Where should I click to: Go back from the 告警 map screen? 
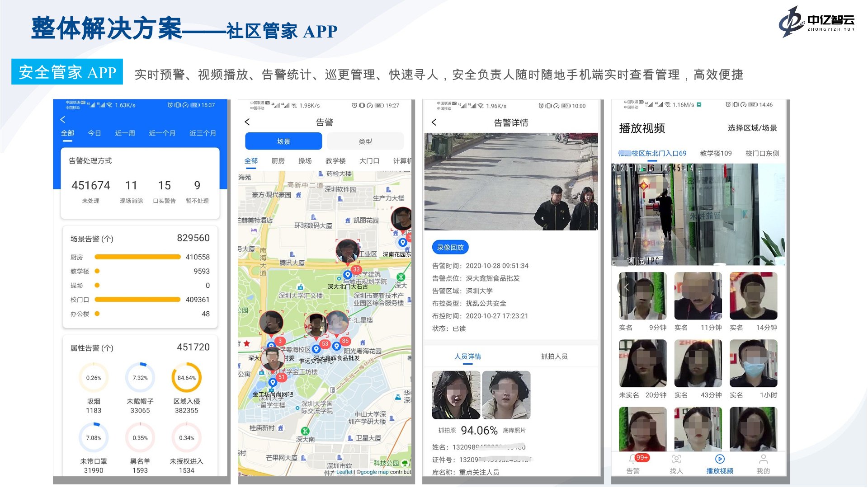(247, 122)
